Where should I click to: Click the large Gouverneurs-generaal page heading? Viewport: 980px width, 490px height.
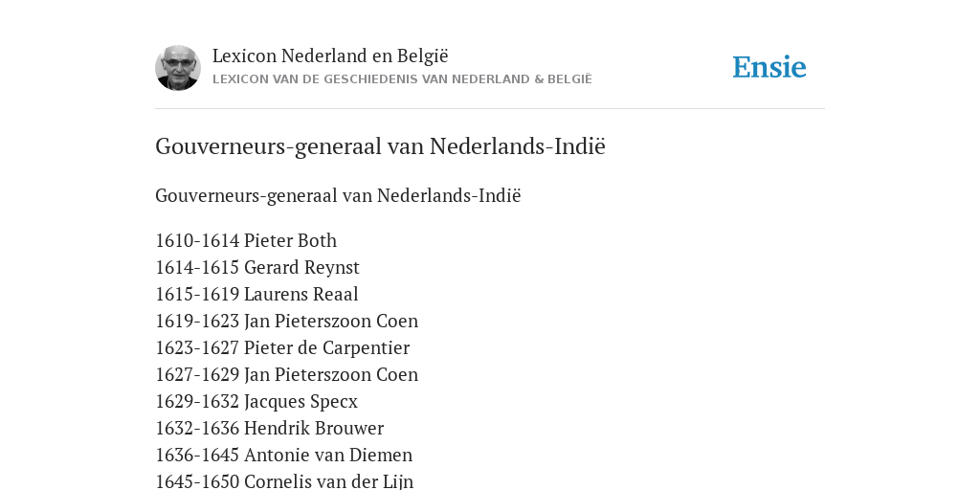coord(381,146)
